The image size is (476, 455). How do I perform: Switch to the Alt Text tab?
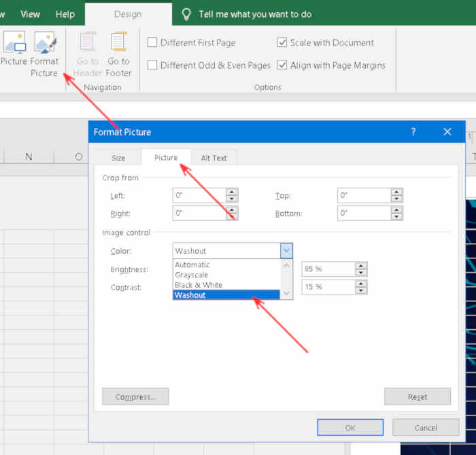214,158
